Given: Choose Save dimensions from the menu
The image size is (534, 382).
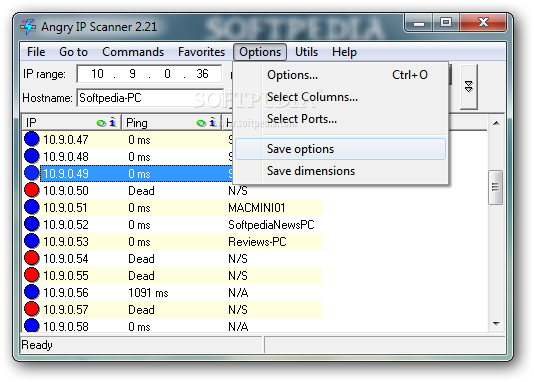Looking at the screenshot, I should coord(341,171).
